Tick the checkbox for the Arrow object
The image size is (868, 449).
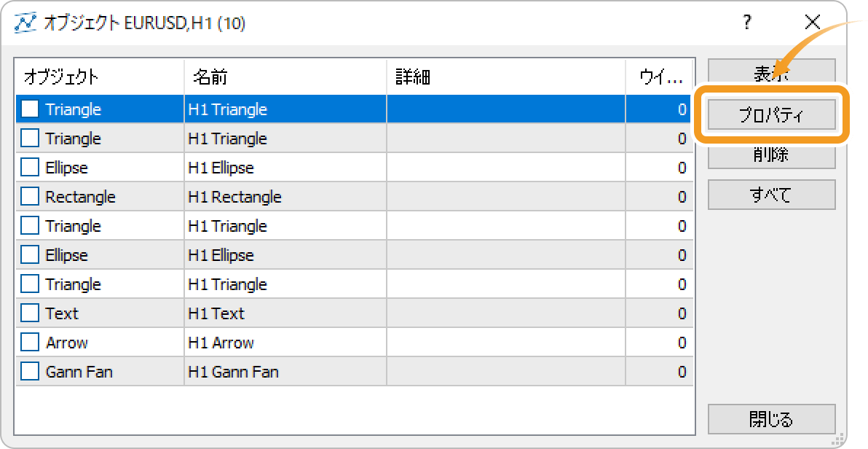pyautogui.click(x=30, y=342)
